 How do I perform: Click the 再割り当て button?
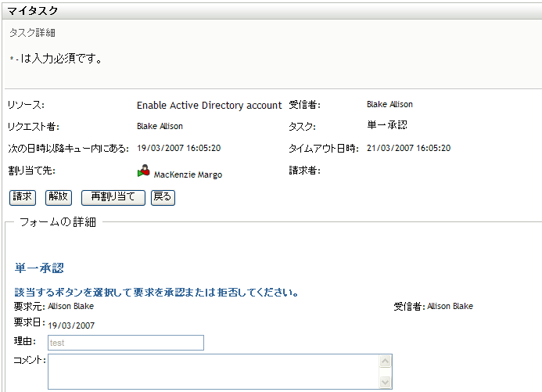coord(113,197)
